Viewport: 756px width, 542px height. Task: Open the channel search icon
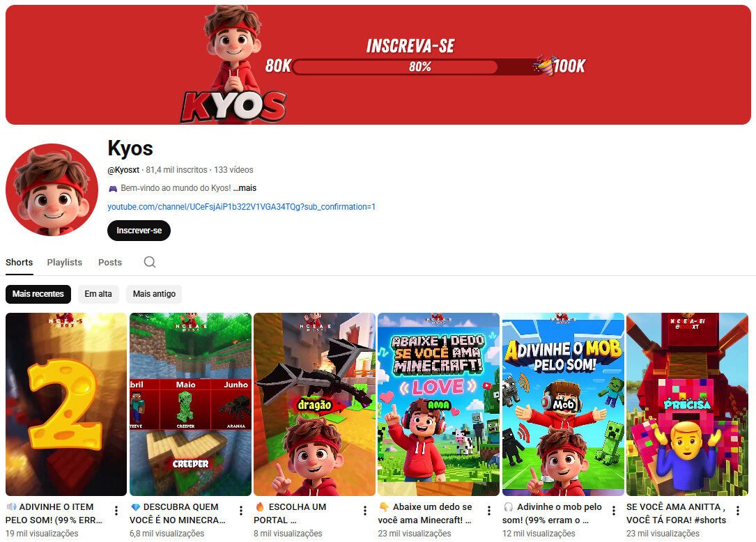click(x=148, y=263)
